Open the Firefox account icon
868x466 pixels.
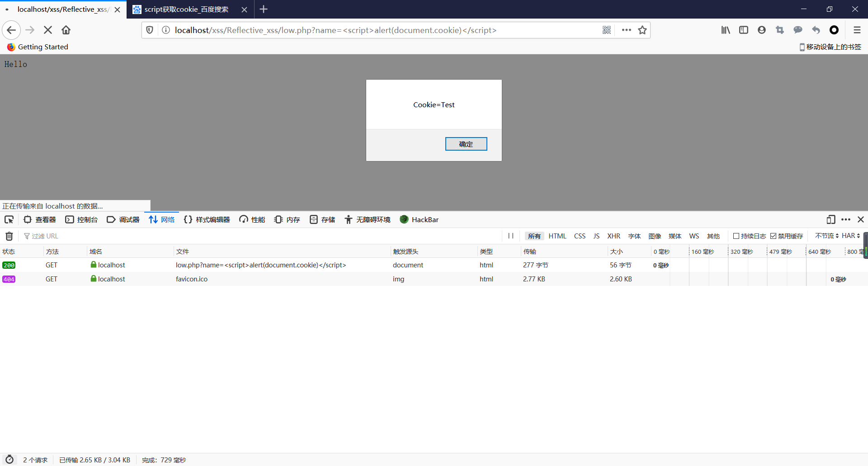coord(762,30)
